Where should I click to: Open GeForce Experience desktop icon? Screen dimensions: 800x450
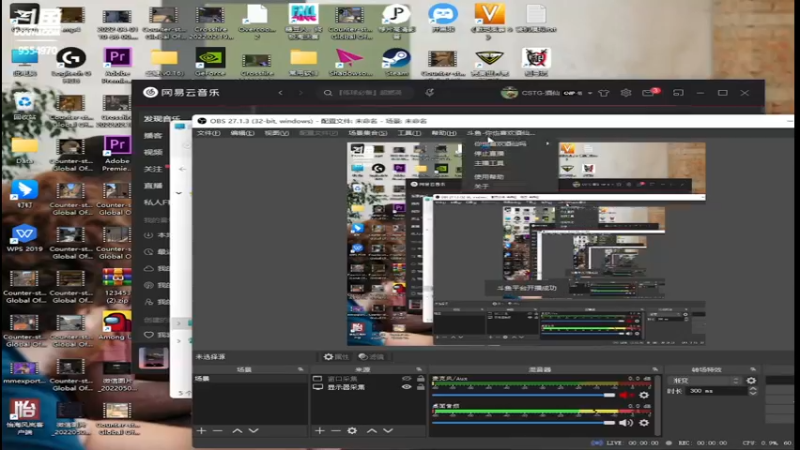point(210,63)
